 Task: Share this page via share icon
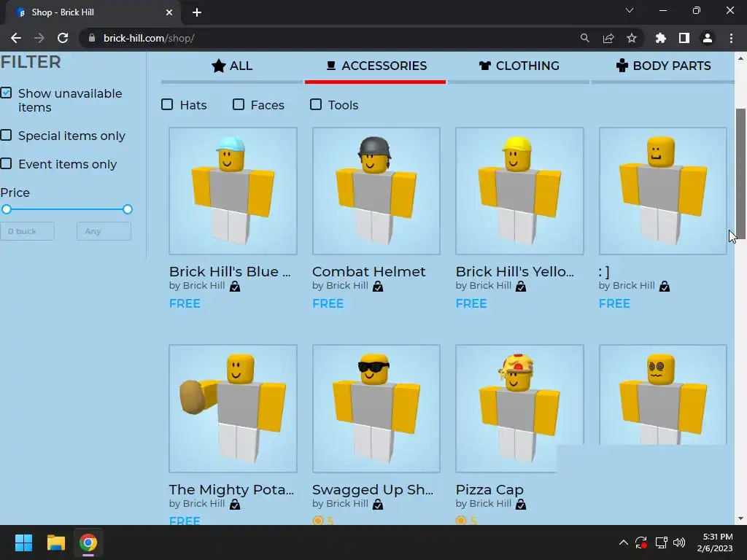click(608, 38)
